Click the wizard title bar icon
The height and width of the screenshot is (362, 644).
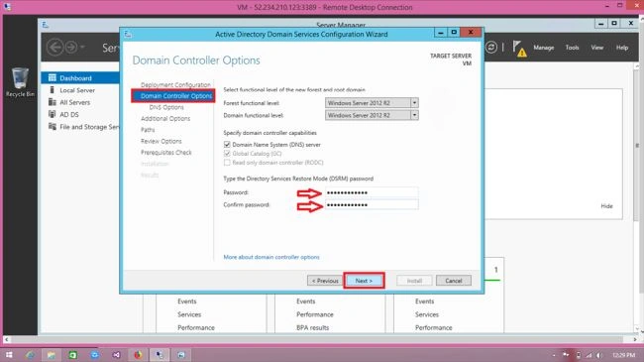coord(128,34)
